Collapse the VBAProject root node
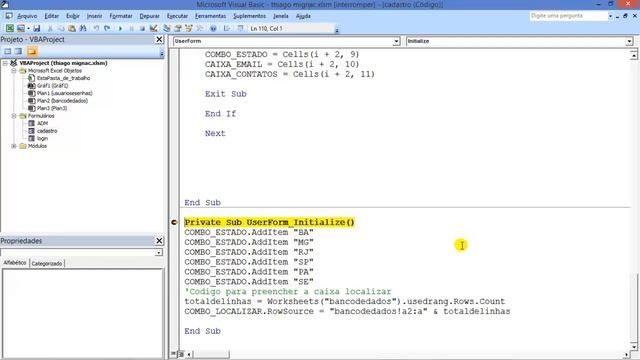 [x=5, y=63]
